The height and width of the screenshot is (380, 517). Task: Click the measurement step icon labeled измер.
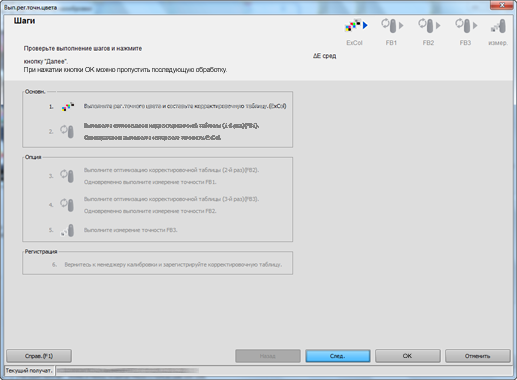coord(499,26)
